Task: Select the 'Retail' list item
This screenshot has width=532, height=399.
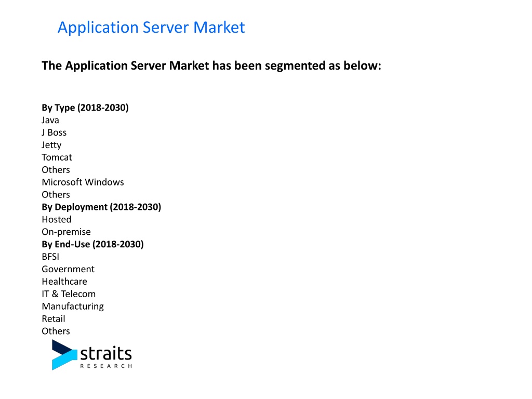Action: pos(54,319)
